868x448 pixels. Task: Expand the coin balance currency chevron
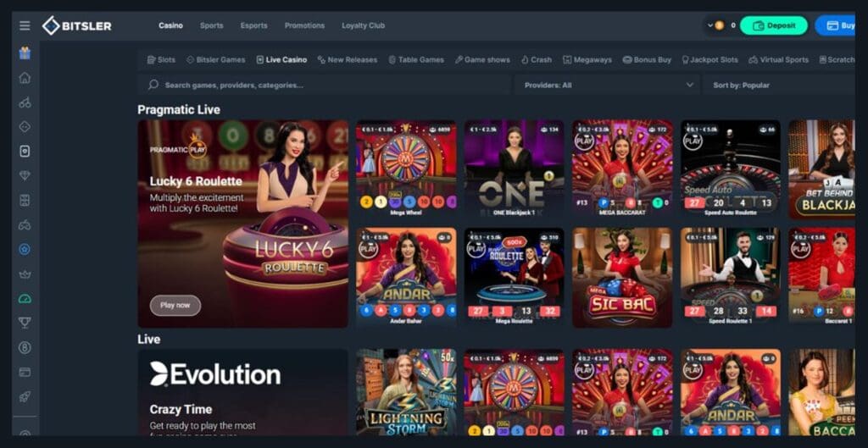pyautogui.click(x=710, y=25)
